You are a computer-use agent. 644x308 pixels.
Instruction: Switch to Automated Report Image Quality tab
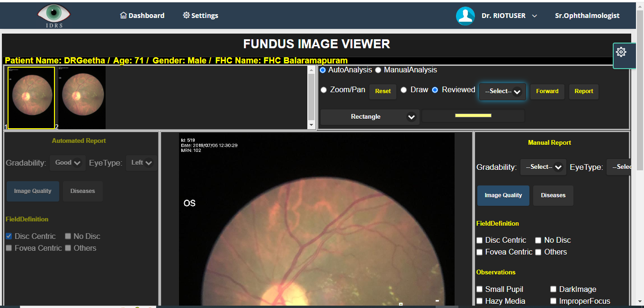coord(33,191)
